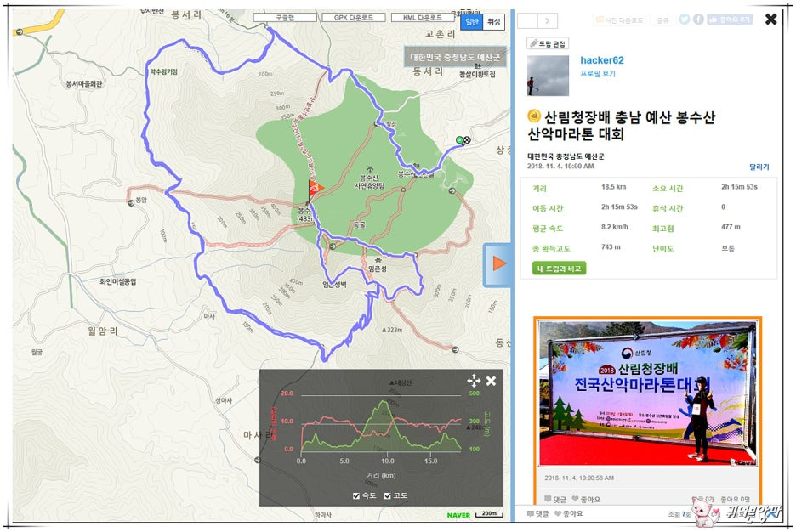Image resolution: width=796 pixels, height=532 pixels.
Task: Click the max altitude value 477 m
Action: click(x=731, y=227)
